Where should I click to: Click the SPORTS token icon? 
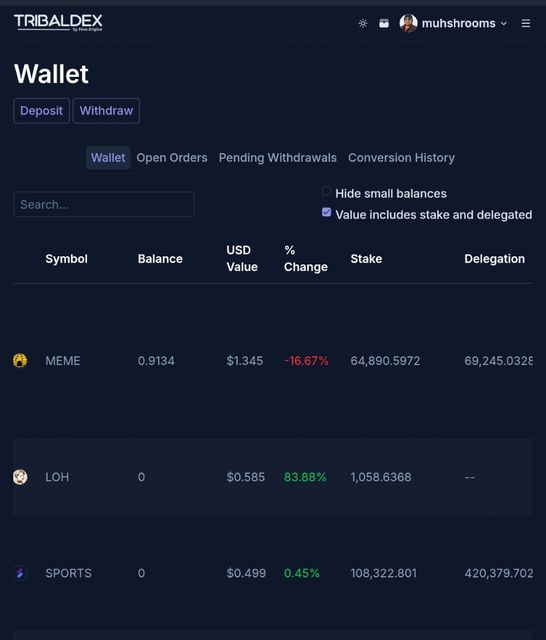[x=20, y=573]
